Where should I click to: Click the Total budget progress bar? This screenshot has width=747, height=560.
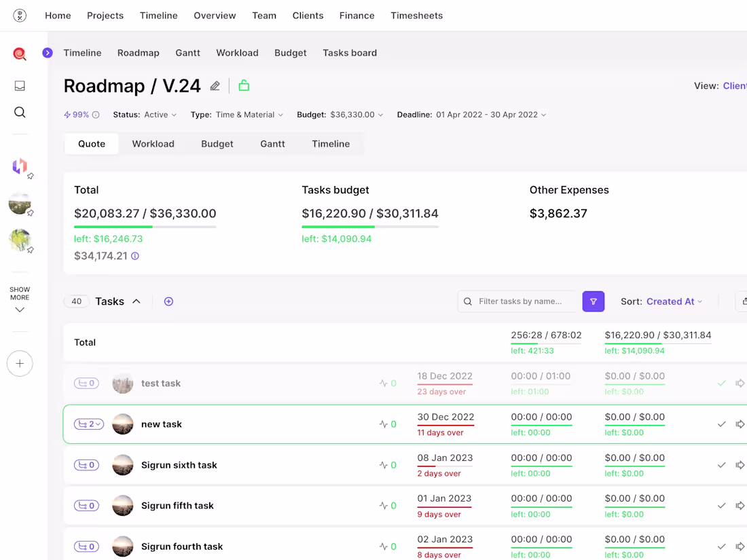point(145,227)
